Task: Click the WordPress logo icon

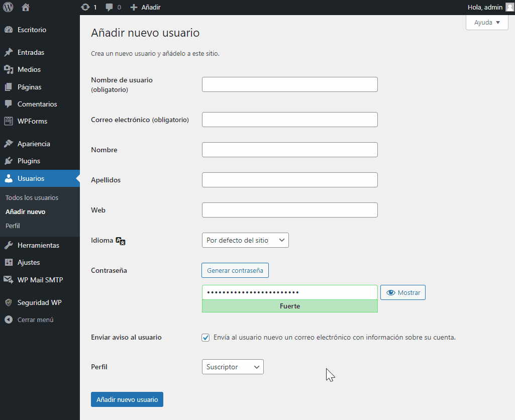Action: tap(8, 7)
